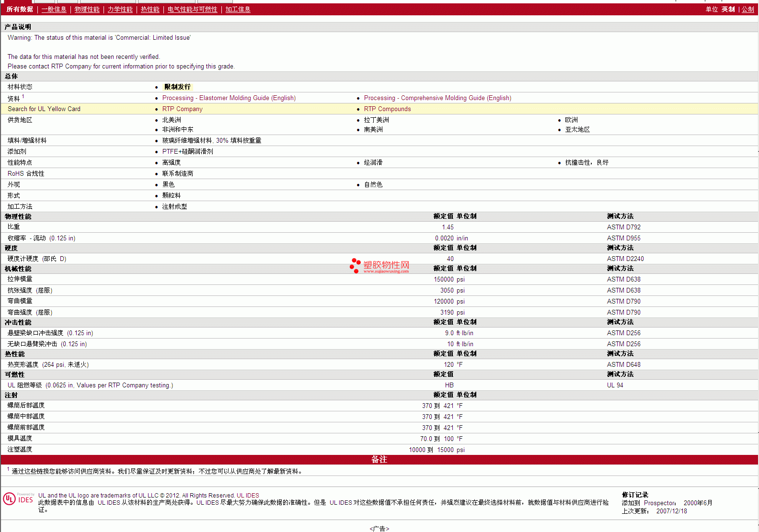
Task: Open the 加工信息 tab
Action: (x=238, y=10)
